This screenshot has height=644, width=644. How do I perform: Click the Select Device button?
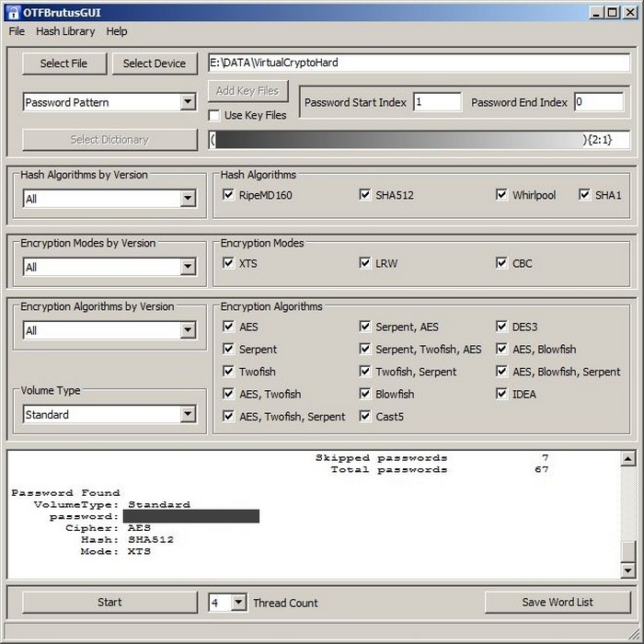pyautogui.click(x=154, y=63)
